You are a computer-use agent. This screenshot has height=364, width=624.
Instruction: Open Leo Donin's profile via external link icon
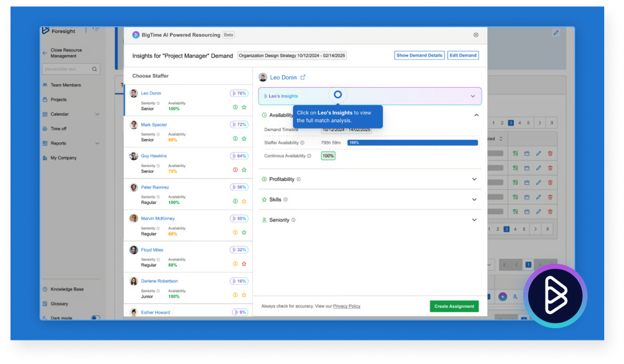(x=303, y=77)
